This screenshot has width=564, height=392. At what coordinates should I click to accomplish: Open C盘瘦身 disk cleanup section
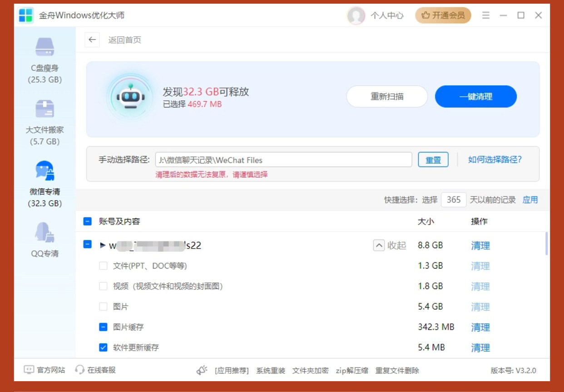(45, 60)
